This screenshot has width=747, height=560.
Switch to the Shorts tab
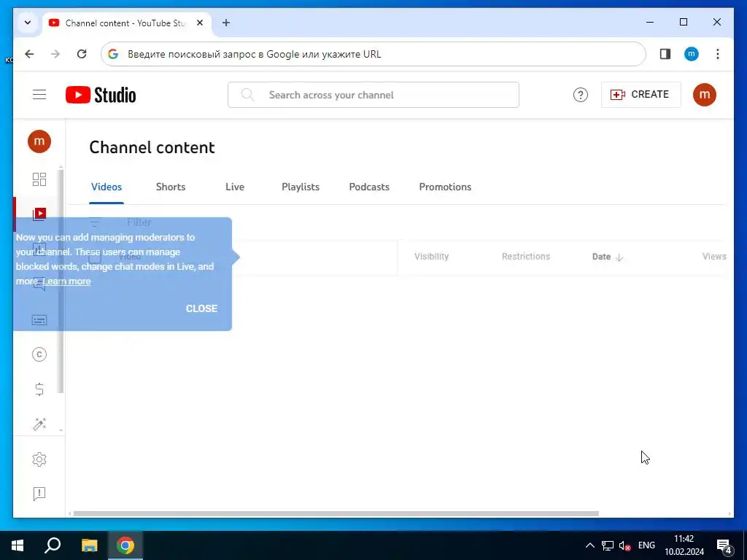coord(171,187)
